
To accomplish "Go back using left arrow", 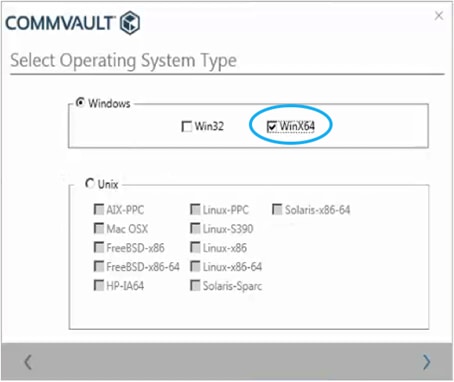I will click(28, 362).
